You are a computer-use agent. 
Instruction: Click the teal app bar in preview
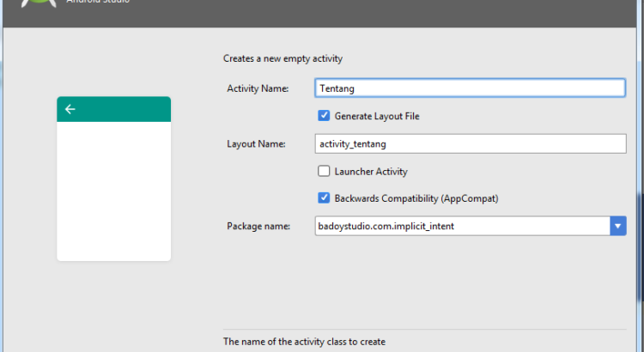(x=120, y=109)
